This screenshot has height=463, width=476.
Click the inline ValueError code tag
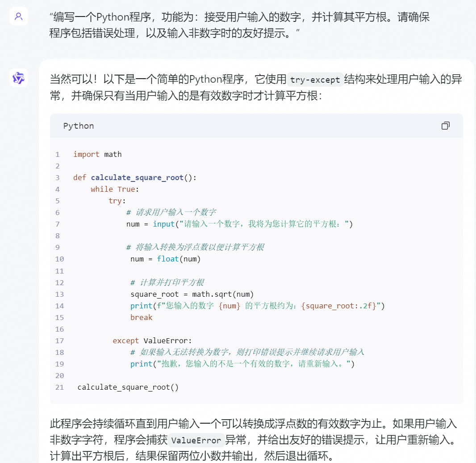(196, 440)
